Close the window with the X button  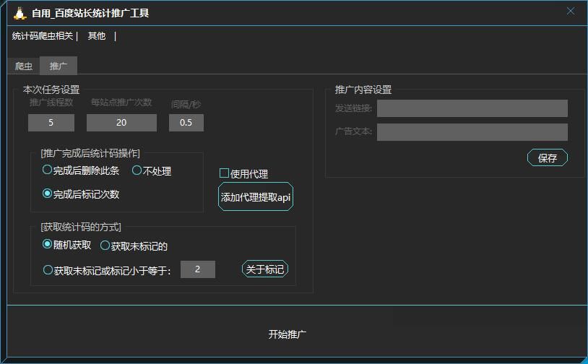tap(571, 12)
